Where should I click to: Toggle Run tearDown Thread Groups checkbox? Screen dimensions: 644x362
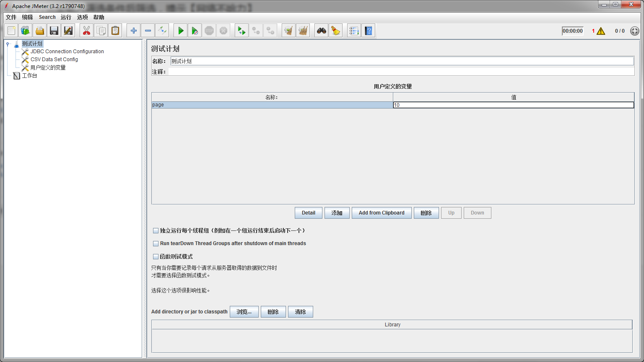click(x=156, y=243)
